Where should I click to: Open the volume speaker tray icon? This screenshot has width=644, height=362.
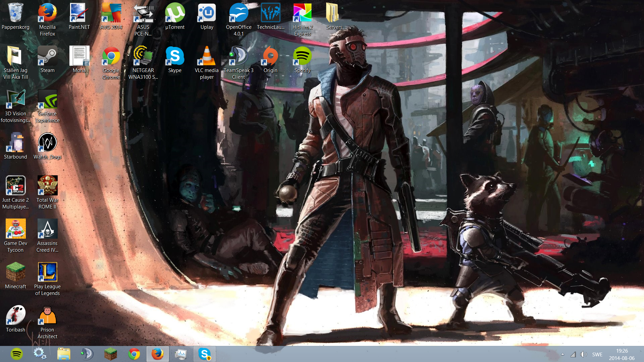pyautogui.click(x=584, y=354)
